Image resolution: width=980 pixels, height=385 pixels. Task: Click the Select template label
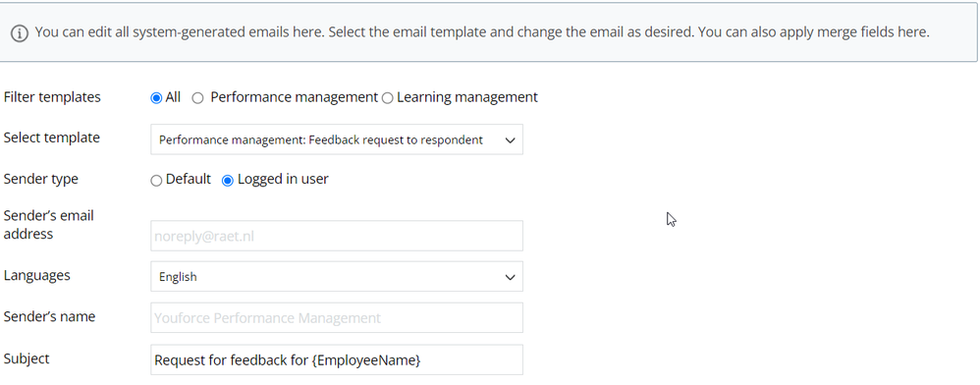click(52, 137)
